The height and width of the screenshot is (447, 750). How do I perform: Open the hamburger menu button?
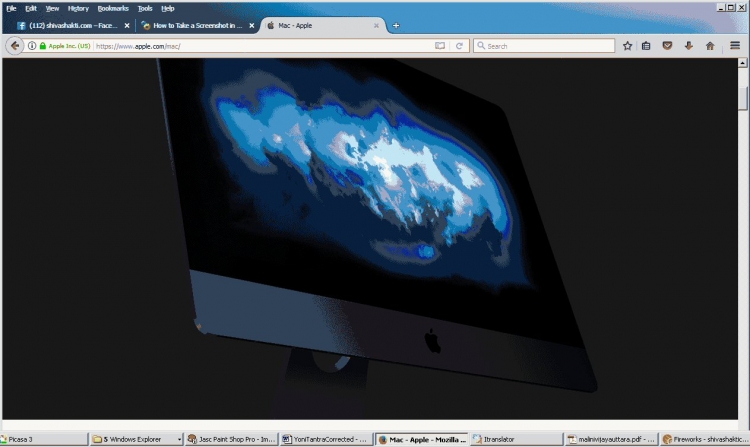[735, 45]
